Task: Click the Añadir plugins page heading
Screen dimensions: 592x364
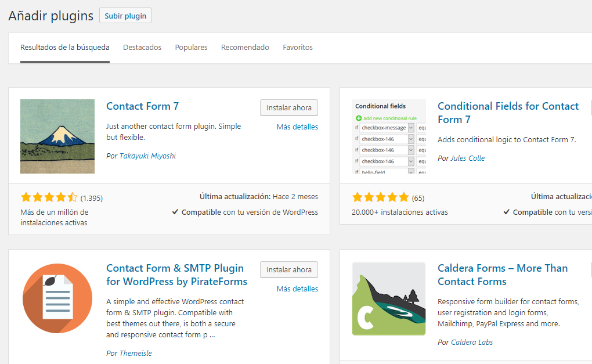Action: tap(51, 16)
